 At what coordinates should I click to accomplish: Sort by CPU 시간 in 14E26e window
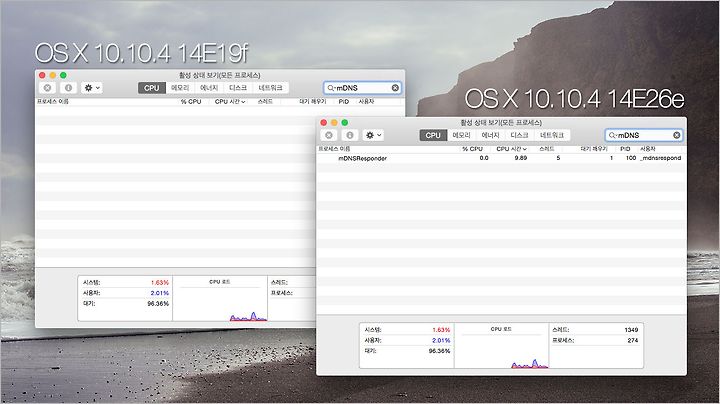coord(512,149)
